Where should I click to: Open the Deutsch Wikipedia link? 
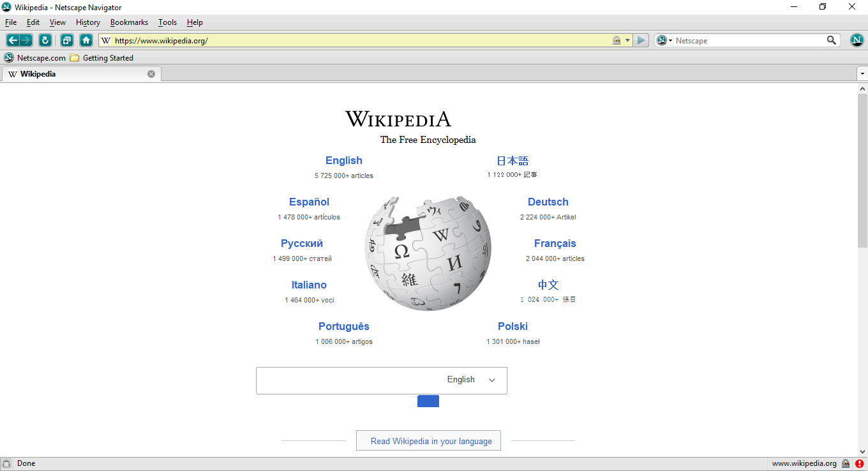pos(548,202)
